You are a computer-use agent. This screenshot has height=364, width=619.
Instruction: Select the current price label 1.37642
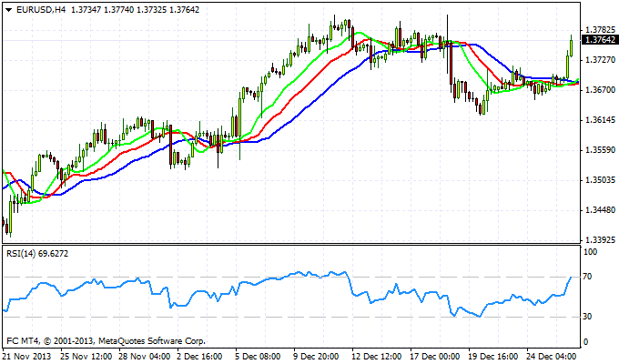pyautogui.click(x=600, y=40)
